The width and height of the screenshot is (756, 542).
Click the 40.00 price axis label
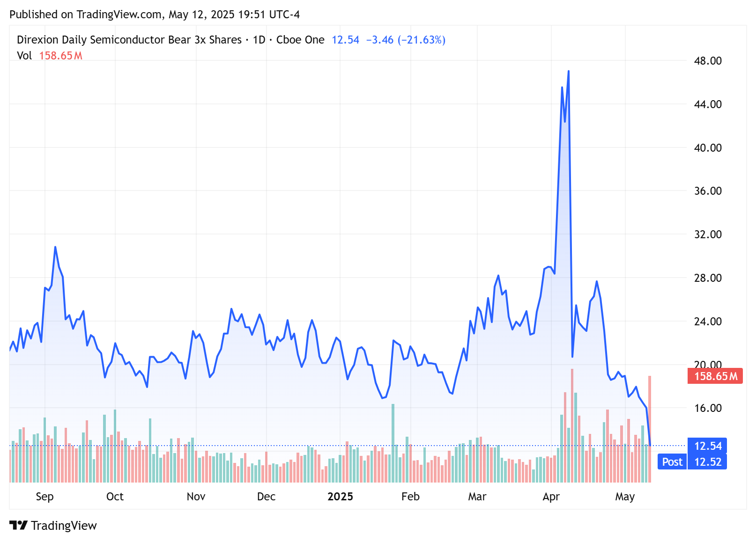click(x=708, y=148)
